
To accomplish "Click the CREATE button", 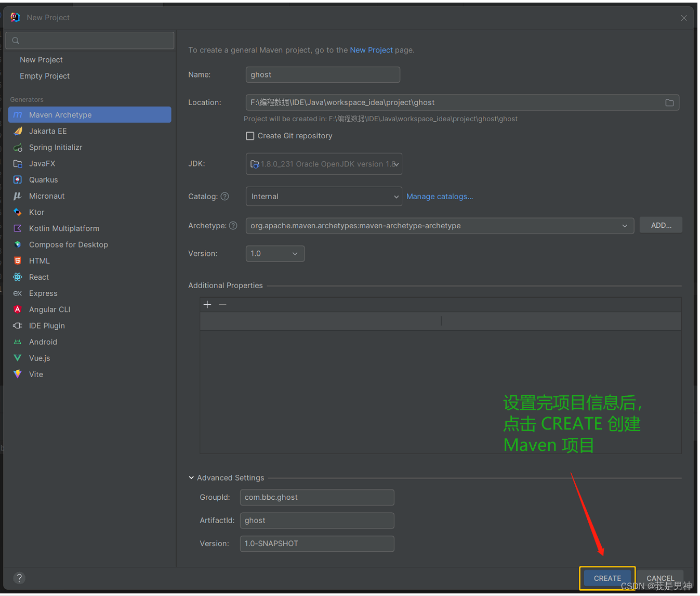I will (x=607, y=578).
